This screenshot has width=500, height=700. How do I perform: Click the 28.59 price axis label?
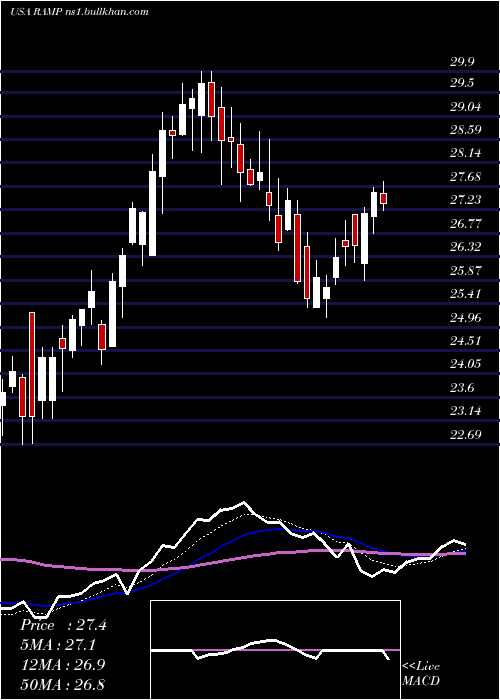pyautogui.click(x=465, y=130)
